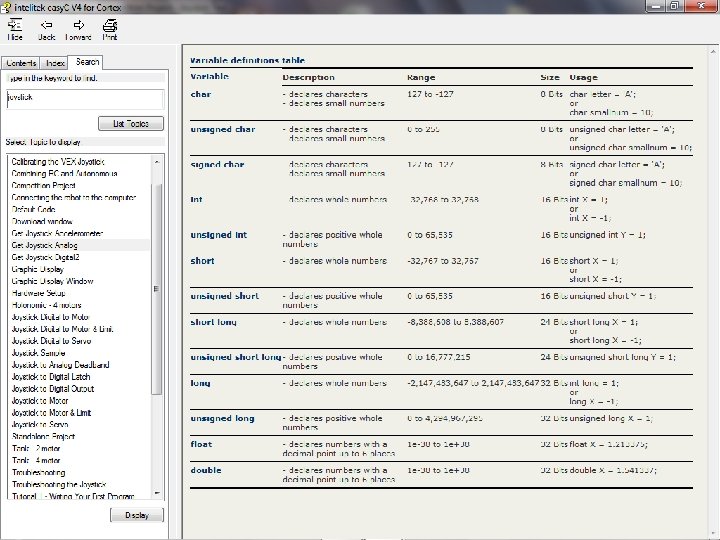Select topic Joystick Digital to Motor & Limit
Image resolution: width=720 pixels, height=540 pixels.
[x=62, y=329]
